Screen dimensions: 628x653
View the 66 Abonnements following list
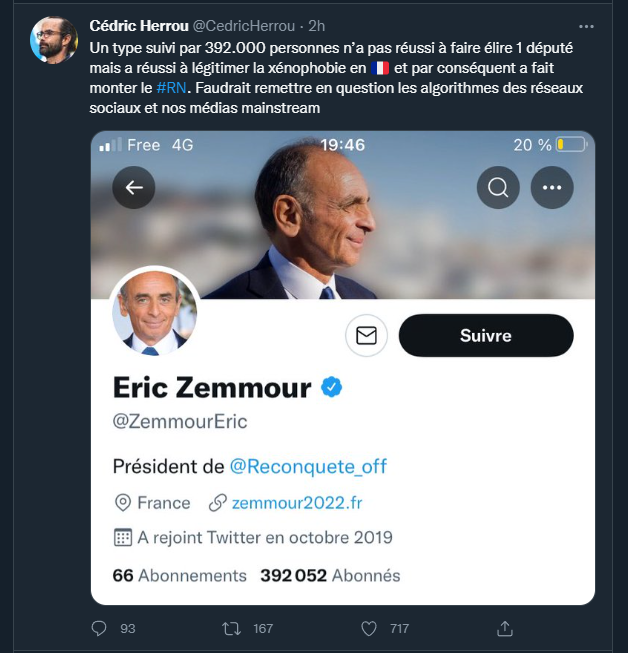(x=179, y=575)
